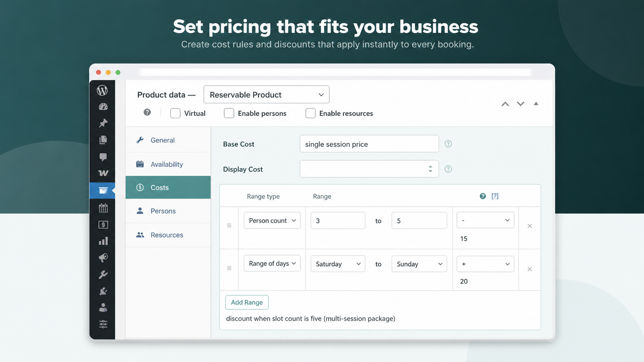Image resolution: width=644 pixels, height=362 pixels.
Task: Collapse the Product data panel triangle
Action: [536, 103]
